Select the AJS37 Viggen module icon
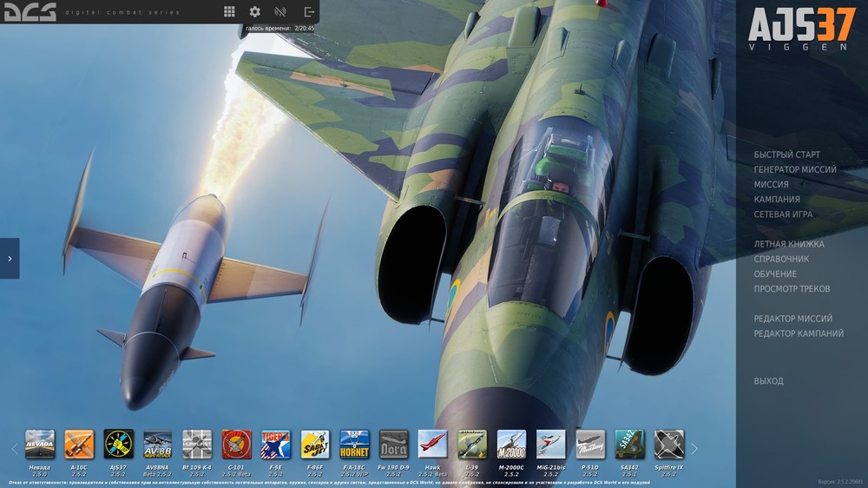868x488 pixels. click(x=118, y=445)
